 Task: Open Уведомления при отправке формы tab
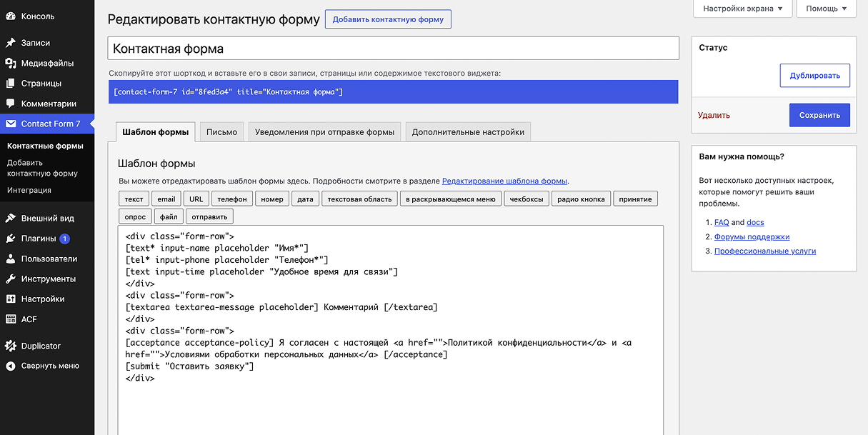[x=324, y=132]
